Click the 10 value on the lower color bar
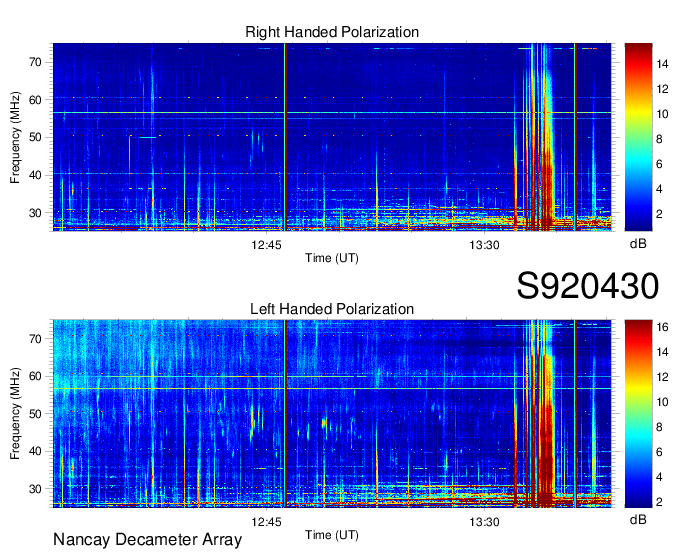The image size is (680, 552). click(662, 402)
